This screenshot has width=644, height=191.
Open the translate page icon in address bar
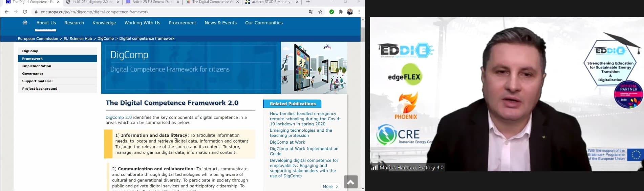[311, 12]
